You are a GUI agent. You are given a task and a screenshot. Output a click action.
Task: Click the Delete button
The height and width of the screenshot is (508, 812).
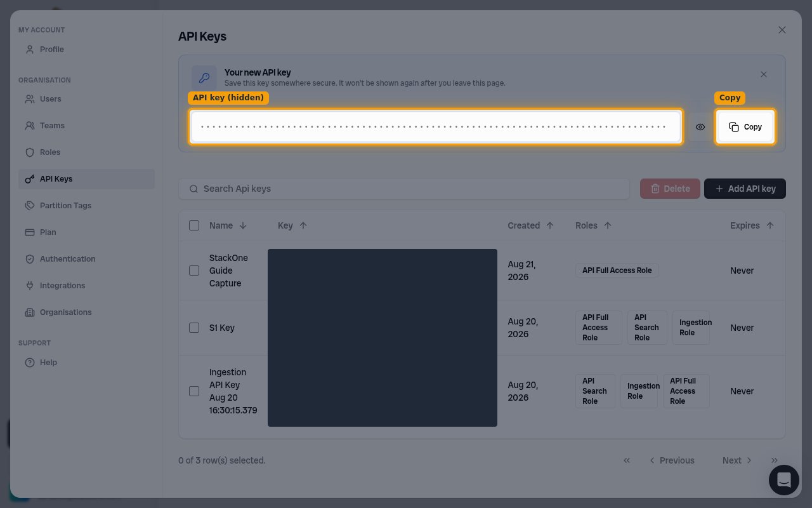[x=670, y=189]
